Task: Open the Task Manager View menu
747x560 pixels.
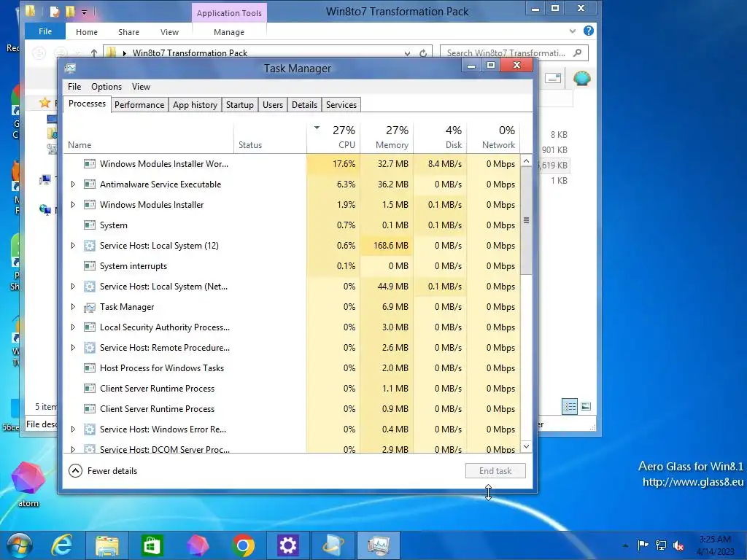Action: click(x=141, y=87)
